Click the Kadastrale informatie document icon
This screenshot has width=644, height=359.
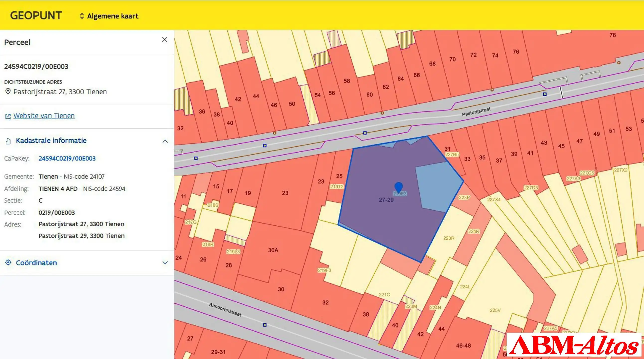point(8,141)
